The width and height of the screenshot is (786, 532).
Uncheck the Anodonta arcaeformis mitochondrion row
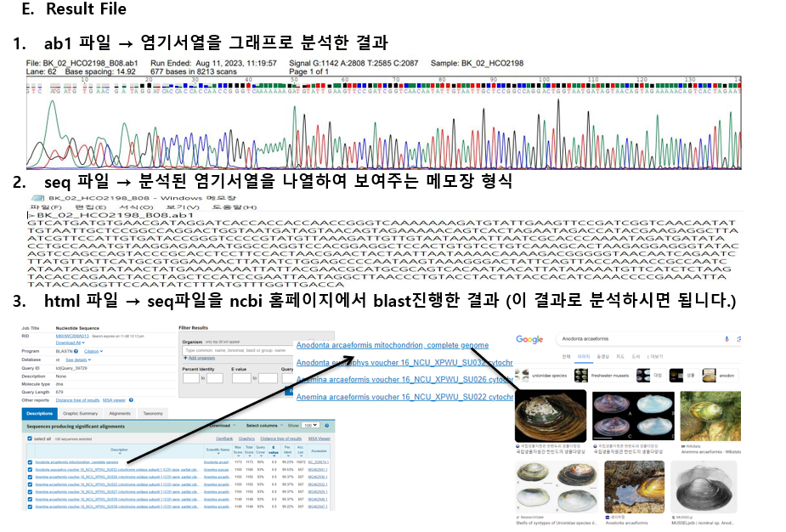31,461
